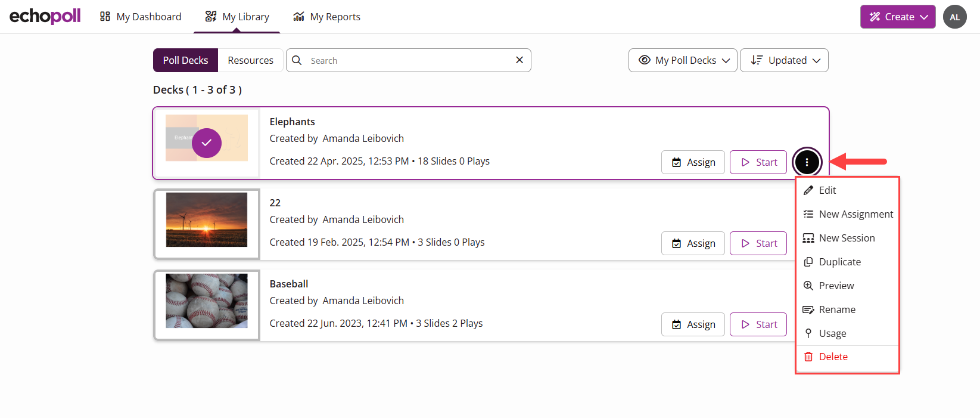Select the Baseball deck thumbnail
This screenshot has width=980, height=418.
tap(207, 301)
